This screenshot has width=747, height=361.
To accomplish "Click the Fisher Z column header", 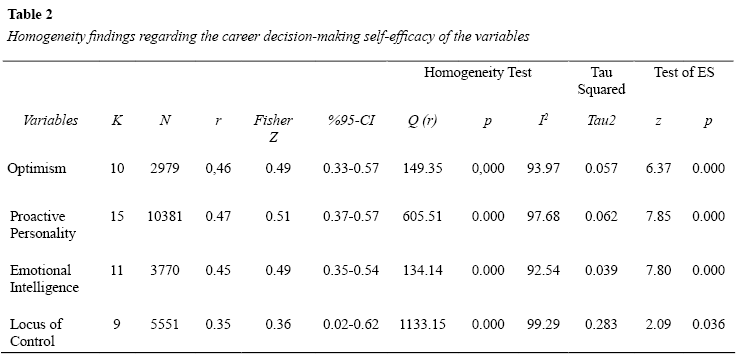I will click(x=273, y=129).
